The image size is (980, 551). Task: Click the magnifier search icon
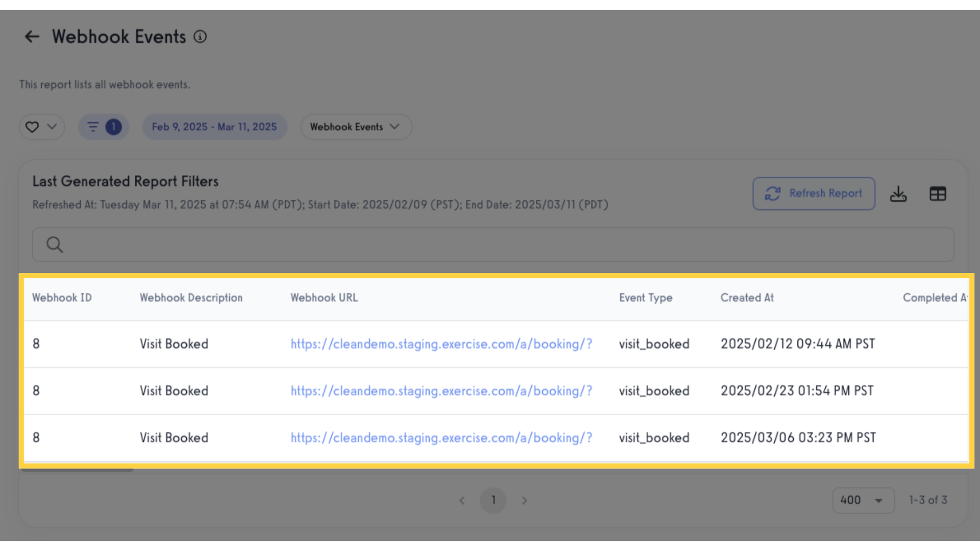pos(55,245)
